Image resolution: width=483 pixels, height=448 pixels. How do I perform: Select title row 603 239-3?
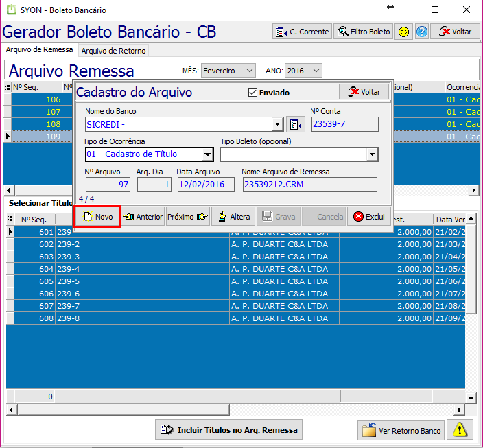coord(235,257)
